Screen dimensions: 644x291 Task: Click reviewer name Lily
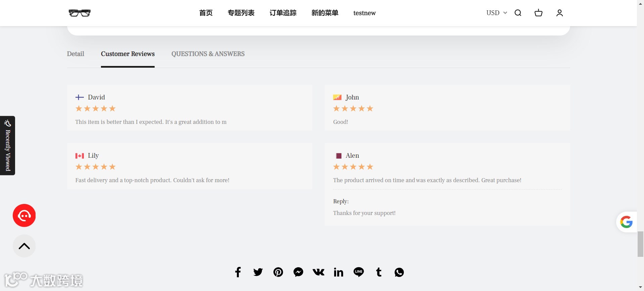tap(93, 155)
